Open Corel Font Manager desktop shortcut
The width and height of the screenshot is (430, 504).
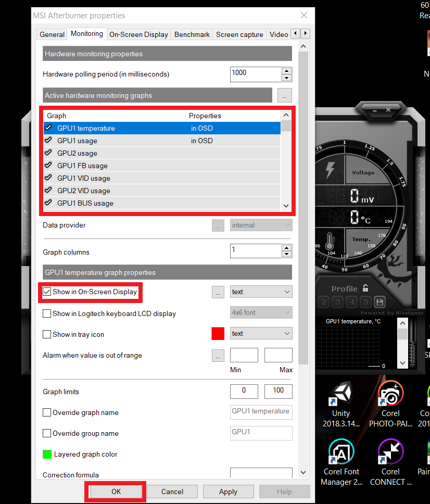tap(342, 462)
